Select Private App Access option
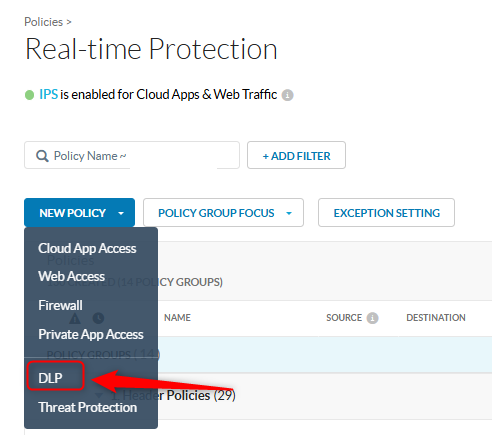Image resolution: width=492 pixels, height=435 pixels. tap(91, 334)
